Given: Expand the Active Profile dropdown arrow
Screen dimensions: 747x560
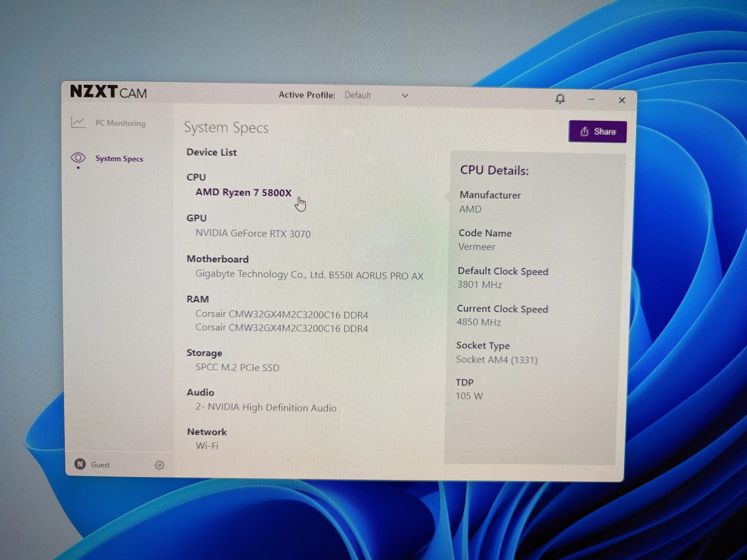Looking at the screenshot, I should point(405,96).
